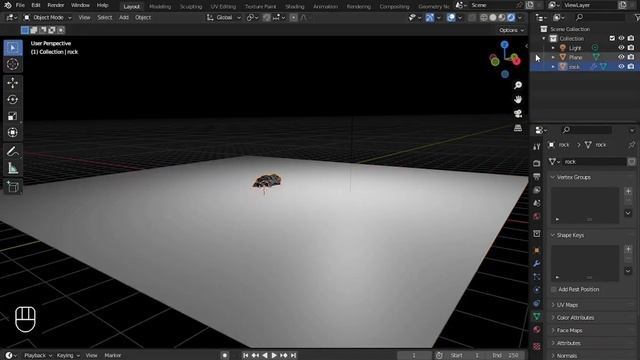The width and height of the screenshot is (640, 360).
Task: Hide the Light object in outliner
Action: click(x=621, y=48)
